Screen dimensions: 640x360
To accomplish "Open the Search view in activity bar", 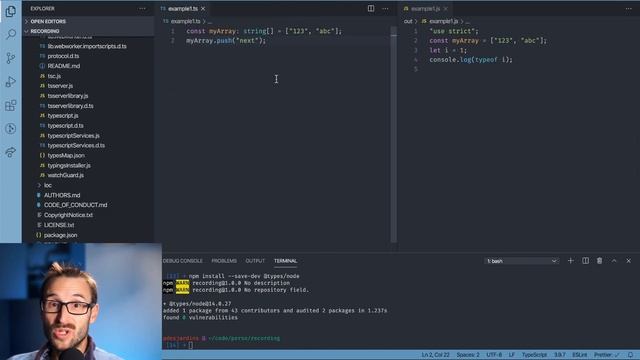I will [x=11, y=34].
